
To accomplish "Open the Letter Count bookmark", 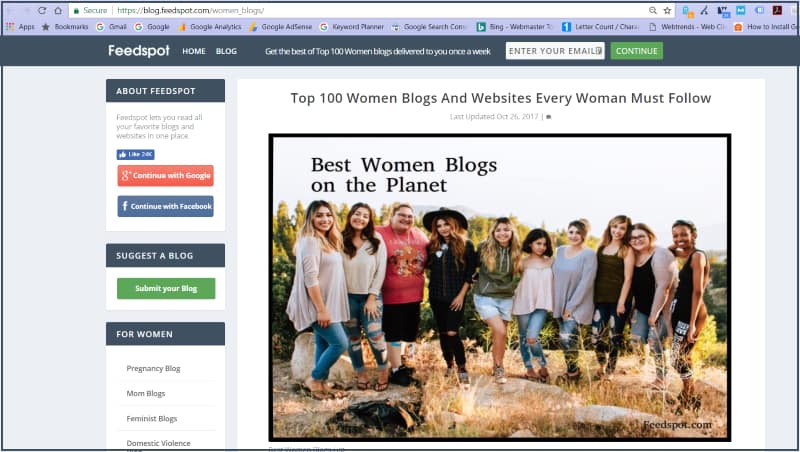I will [x=601, y=27].
